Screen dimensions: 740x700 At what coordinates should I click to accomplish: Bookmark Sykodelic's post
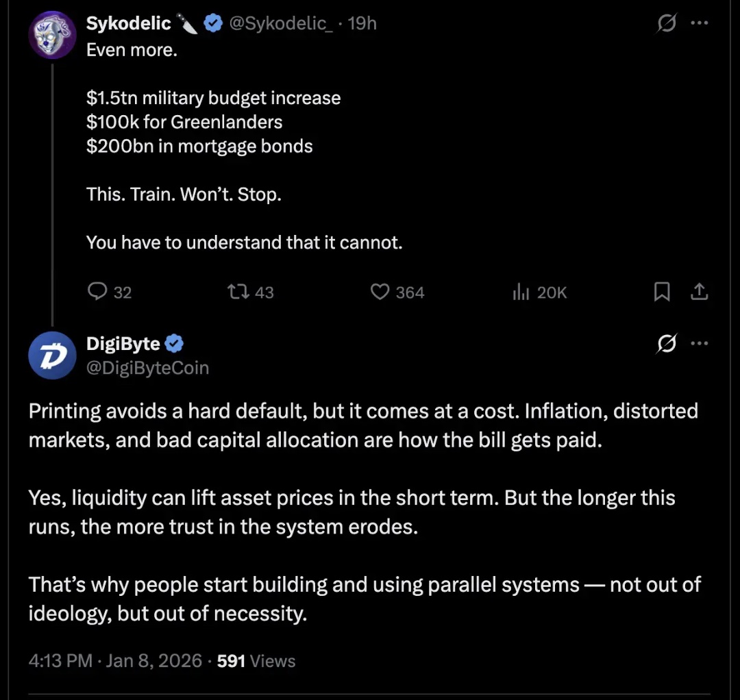[x=662, y=292]
